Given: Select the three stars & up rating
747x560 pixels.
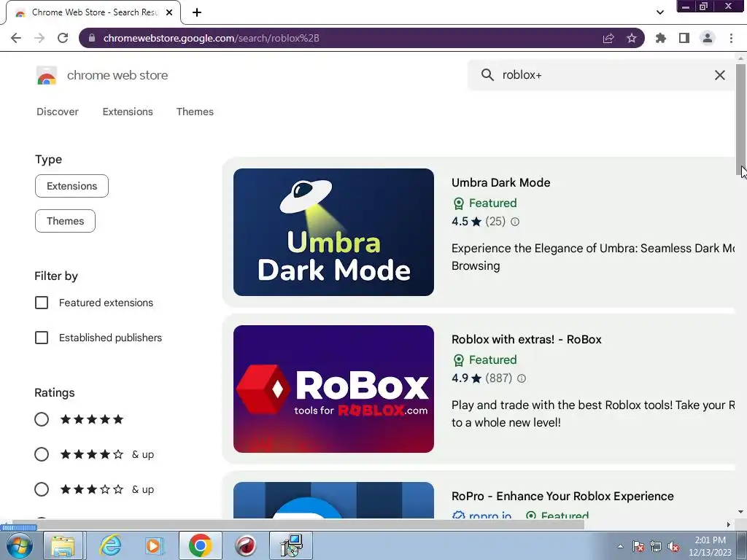Looking at the screenshot, I should coord(42,489).
